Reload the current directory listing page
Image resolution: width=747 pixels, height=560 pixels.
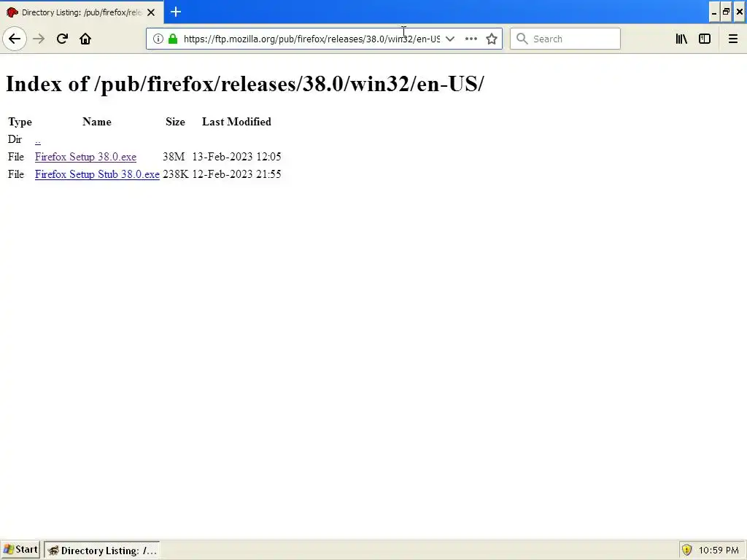62,39
